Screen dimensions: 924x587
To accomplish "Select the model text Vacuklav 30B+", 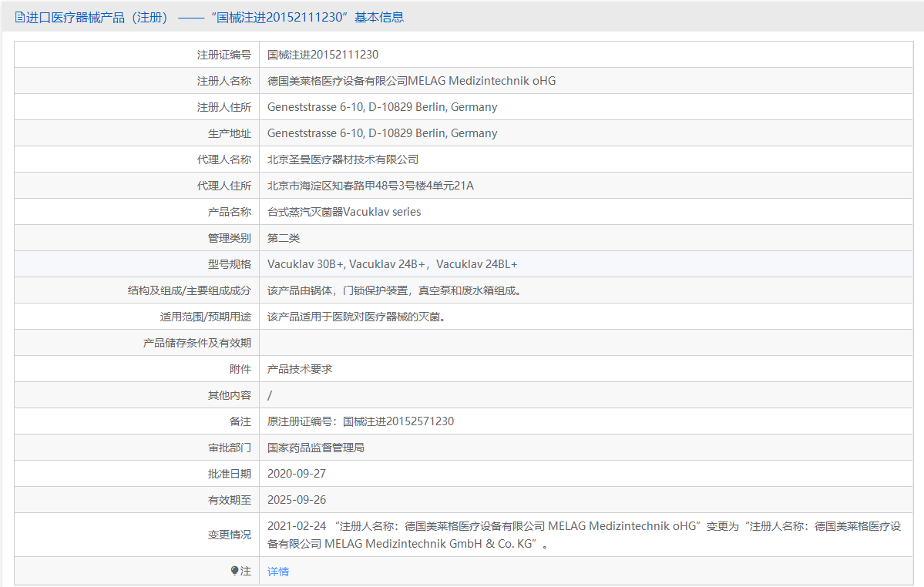I will (x=304, y=263).
